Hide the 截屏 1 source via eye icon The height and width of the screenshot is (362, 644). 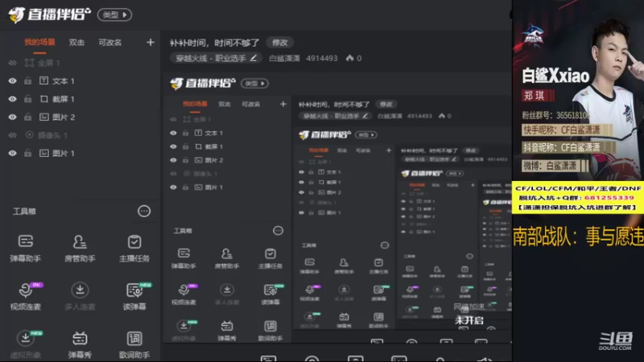point(12,99)
